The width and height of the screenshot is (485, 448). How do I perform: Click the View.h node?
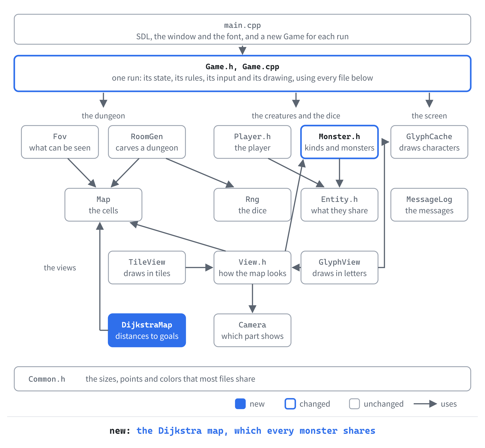pos(252,268)
